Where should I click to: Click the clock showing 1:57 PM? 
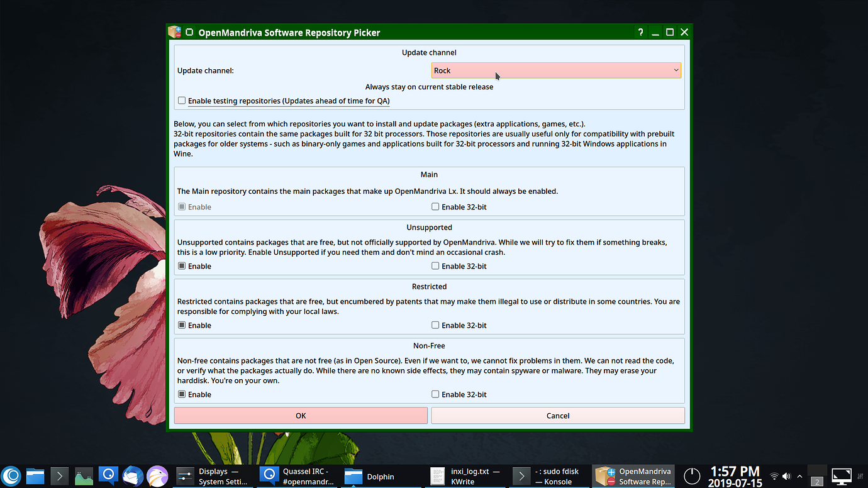point(735,476)
